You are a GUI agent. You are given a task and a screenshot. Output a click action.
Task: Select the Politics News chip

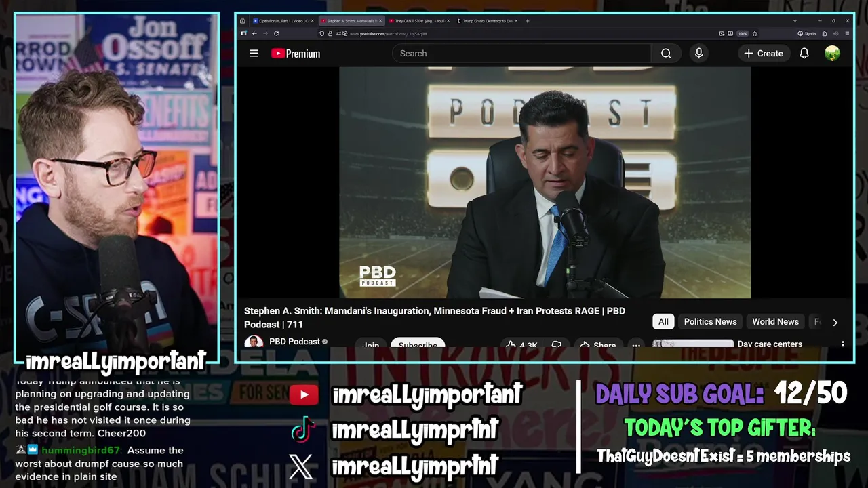click(710, 322)
